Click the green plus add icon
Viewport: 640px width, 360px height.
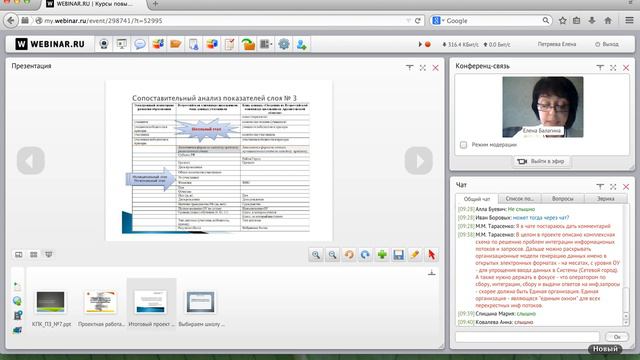click(x=382, y=255)
